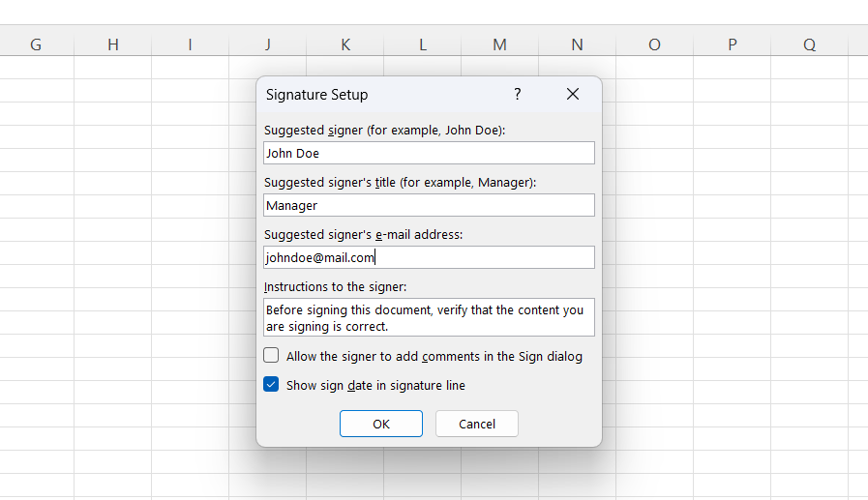
Task: Select column K header
Action: 345,44
